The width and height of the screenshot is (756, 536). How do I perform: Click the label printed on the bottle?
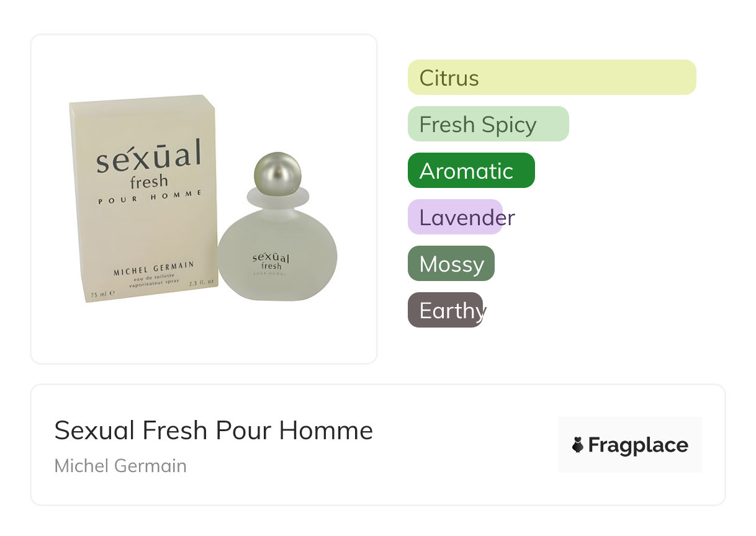click(271, 262)
